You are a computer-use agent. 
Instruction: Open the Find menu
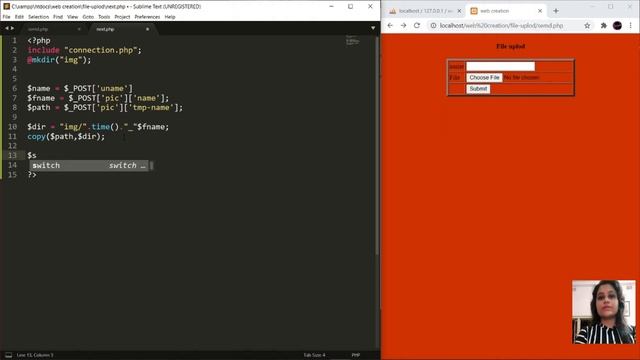point(58,17)
